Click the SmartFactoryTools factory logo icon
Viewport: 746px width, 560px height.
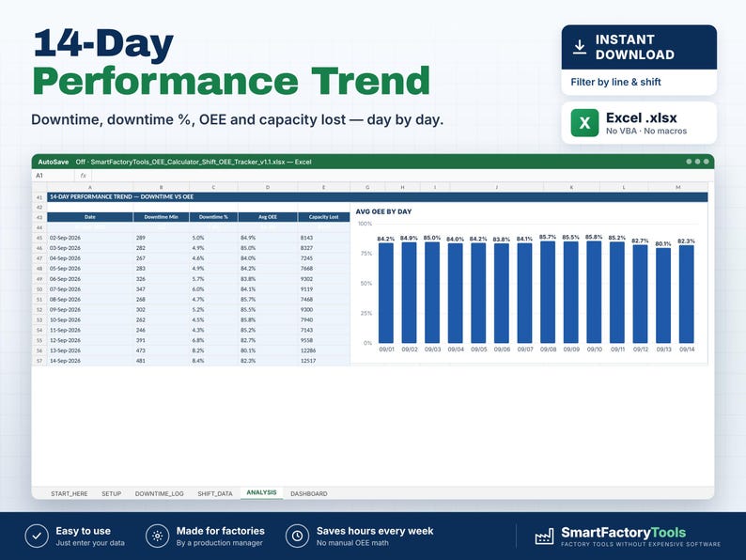(x=544, y=537)
